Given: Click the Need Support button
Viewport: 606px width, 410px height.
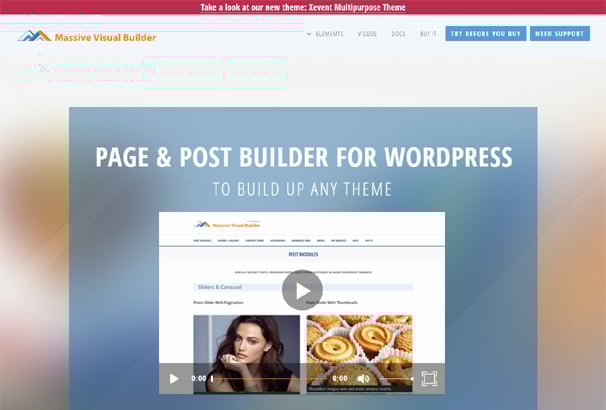Looking at the screenshot, I should click(560, 34).
